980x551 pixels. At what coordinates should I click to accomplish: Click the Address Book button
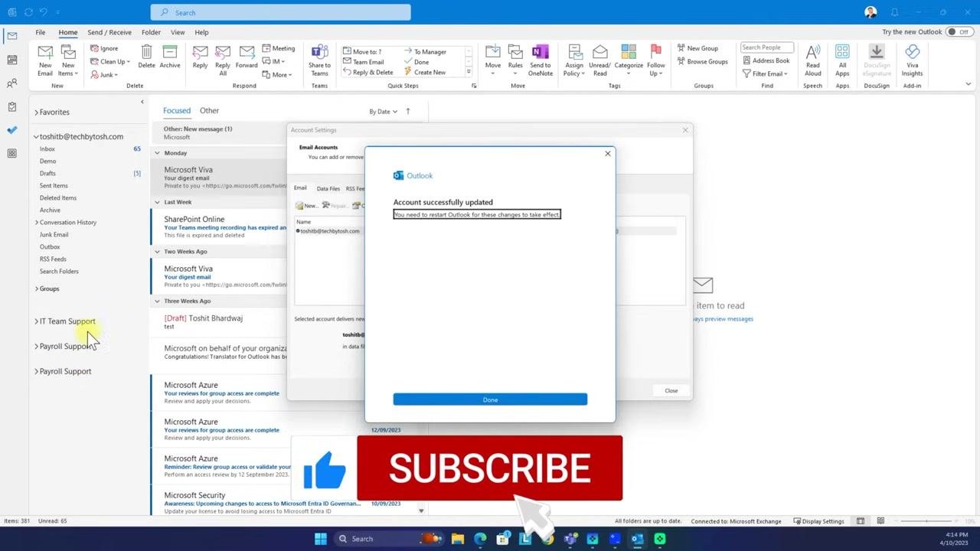766,60
